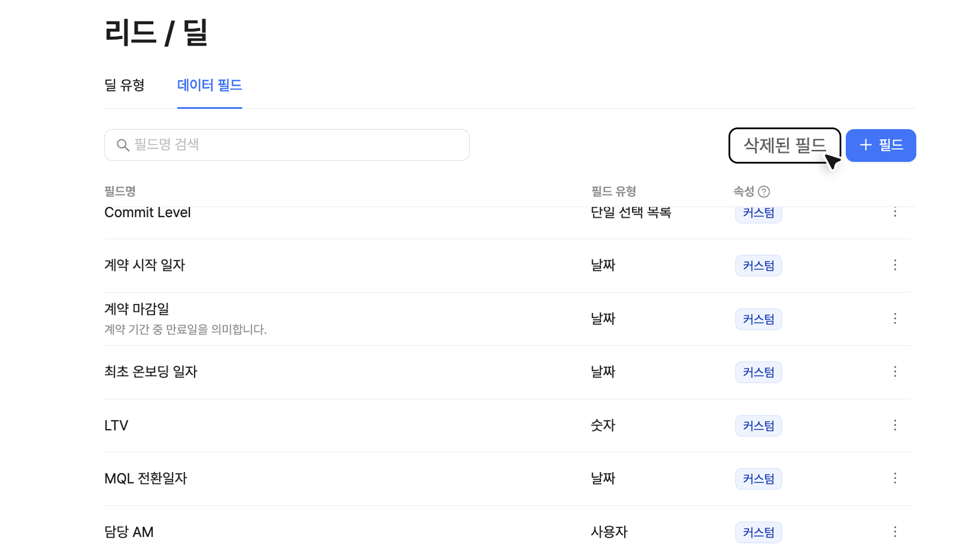Click the 삭제된 필드 button

784,145
